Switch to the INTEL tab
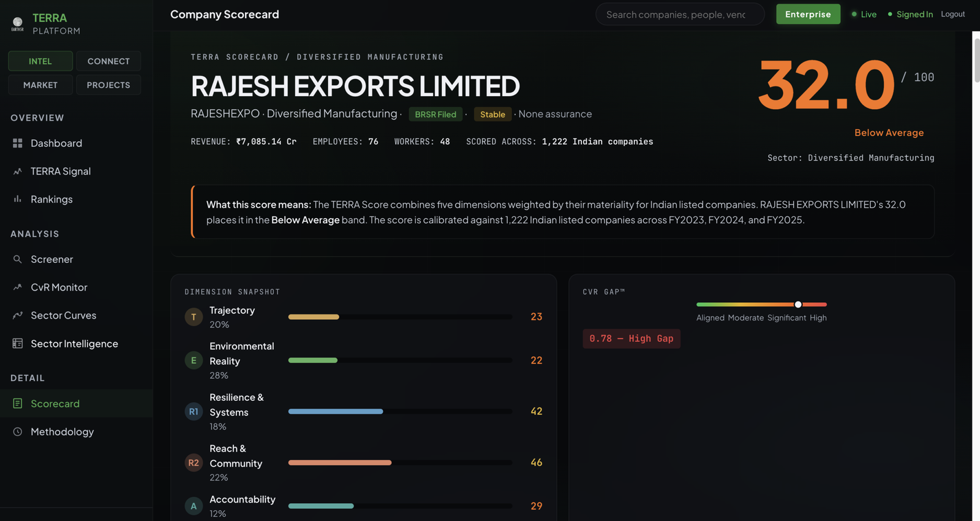This screenshot has width=980, height=521. pos(40,61)
